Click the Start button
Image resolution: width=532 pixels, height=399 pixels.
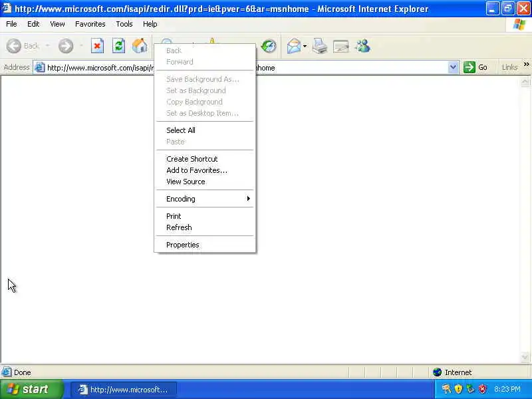pyautogui.click(x=31, y=389)
